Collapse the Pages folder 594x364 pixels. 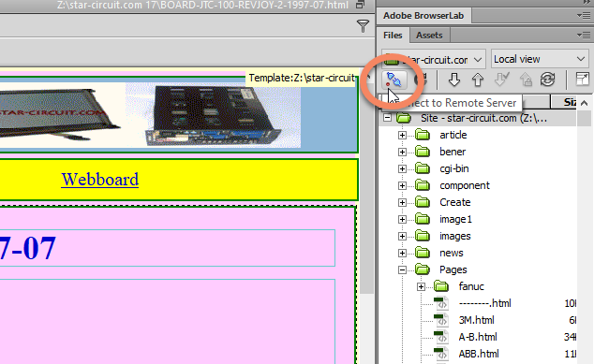coord(402,269)
